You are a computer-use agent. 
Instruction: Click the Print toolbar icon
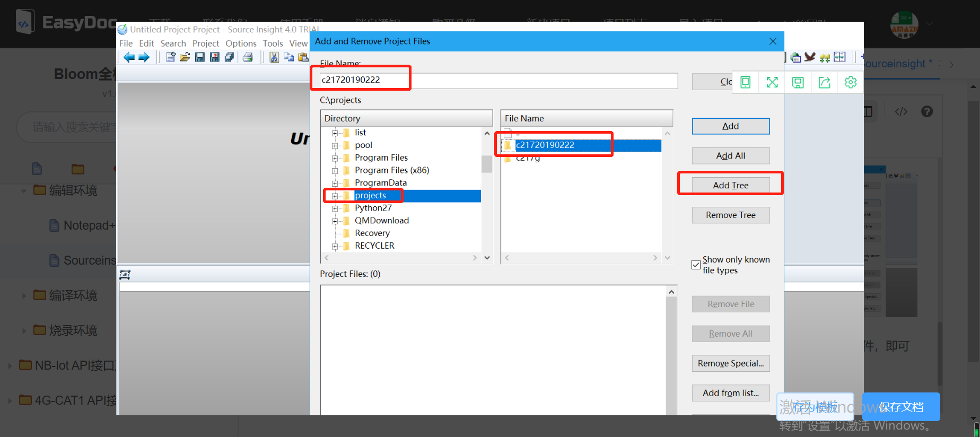(x=248, y=57)
